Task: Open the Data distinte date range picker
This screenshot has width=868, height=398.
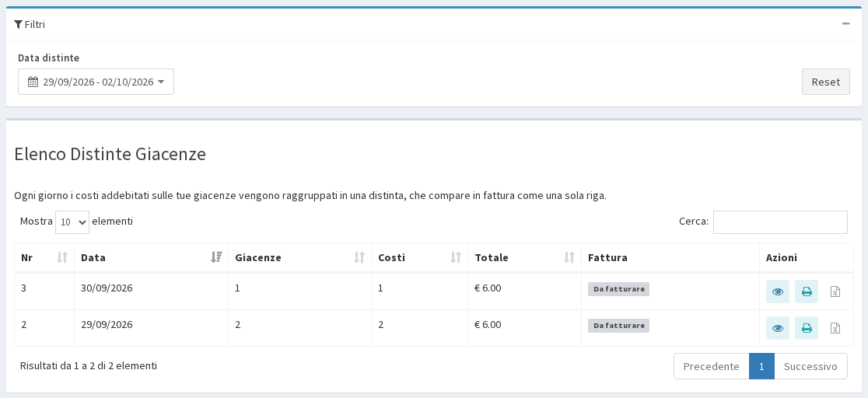Action: tap(96, 82)
